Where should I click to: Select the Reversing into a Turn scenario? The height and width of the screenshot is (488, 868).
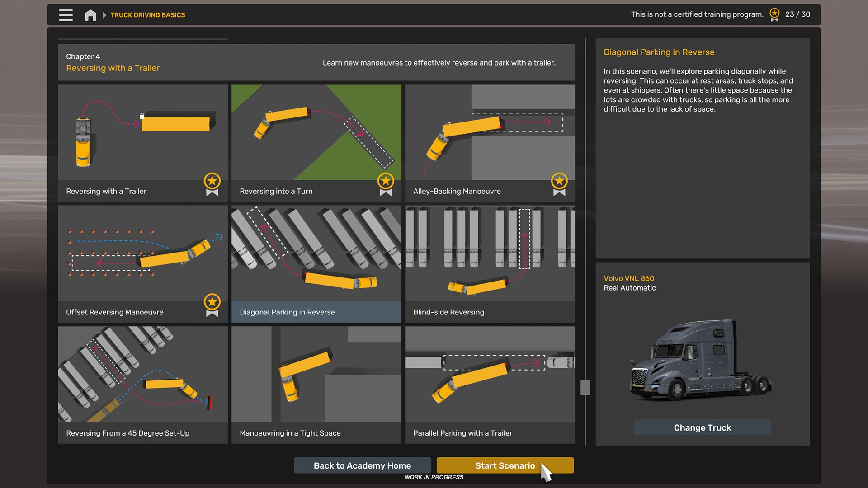pos(316,143)
